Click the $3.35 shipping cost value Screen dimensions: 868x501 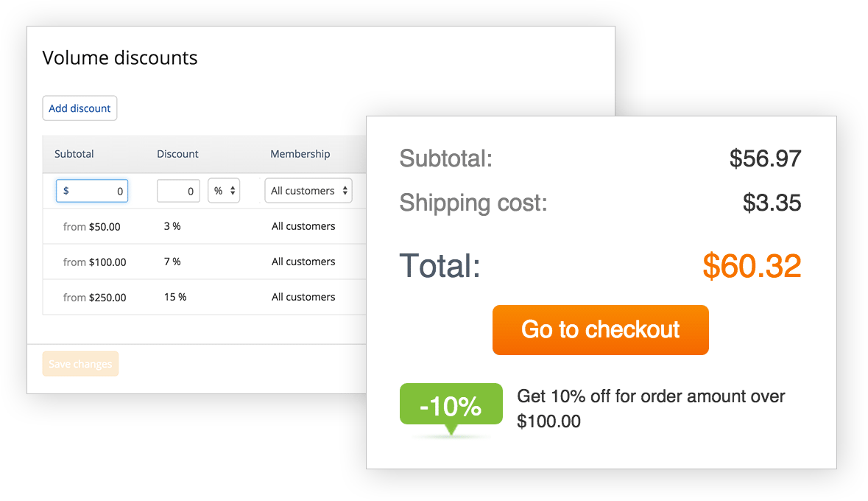click(x=772, y=203)
